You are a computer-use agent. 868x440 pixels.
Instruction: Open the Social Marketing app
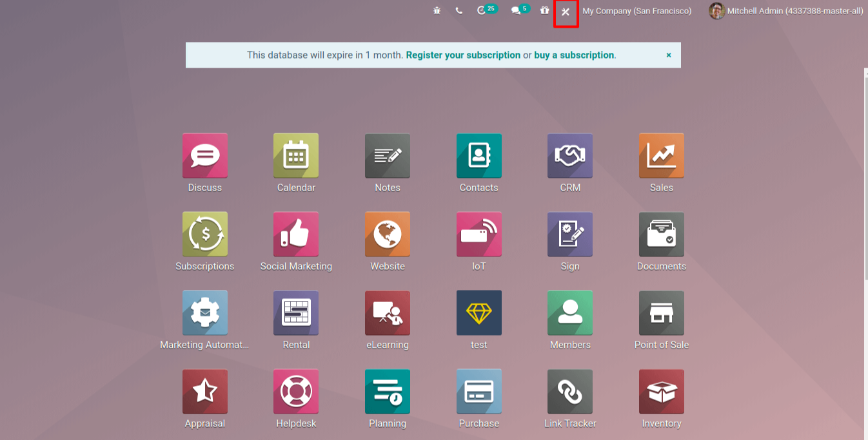(296, 234)
